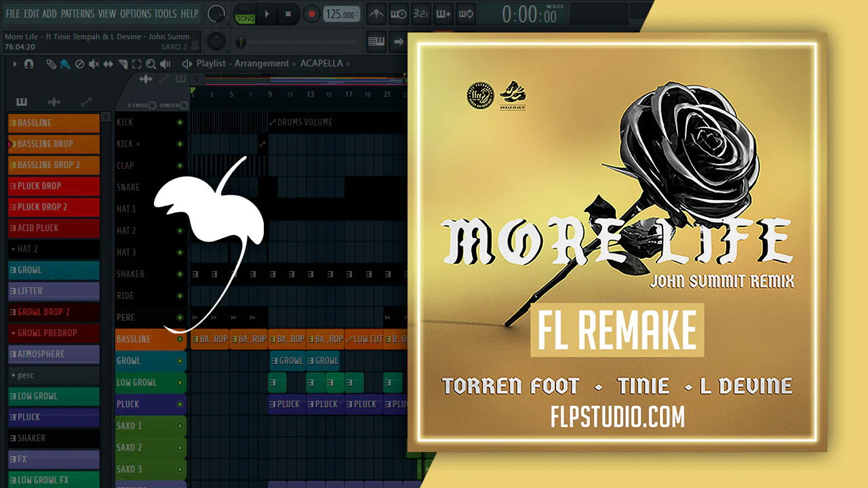This screenshot has height=488, width=868.
Task: Click the LOW CUT automation clip
Action: pos(364,339)
